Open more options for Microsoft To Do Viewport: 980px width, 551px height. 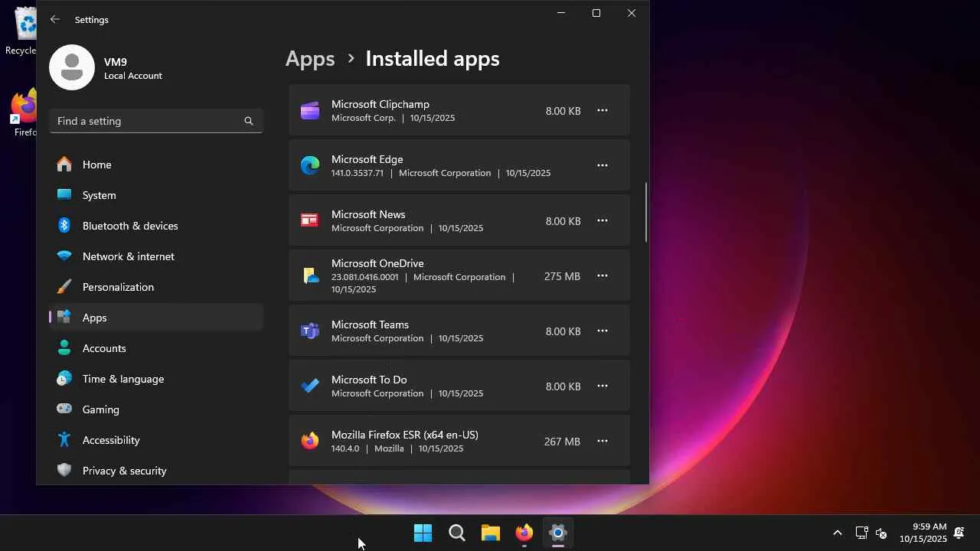click(603, 386)
